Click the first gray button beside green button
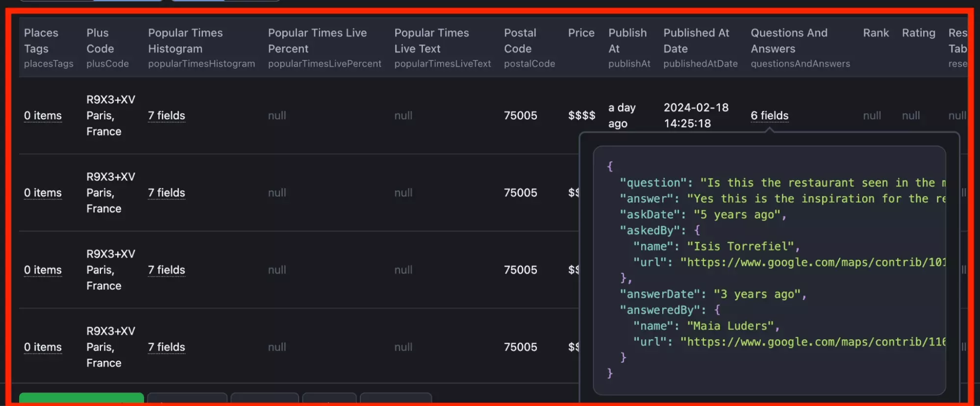Image resolution: width=980 pixels, height=406 pixels. coord(187,398)
